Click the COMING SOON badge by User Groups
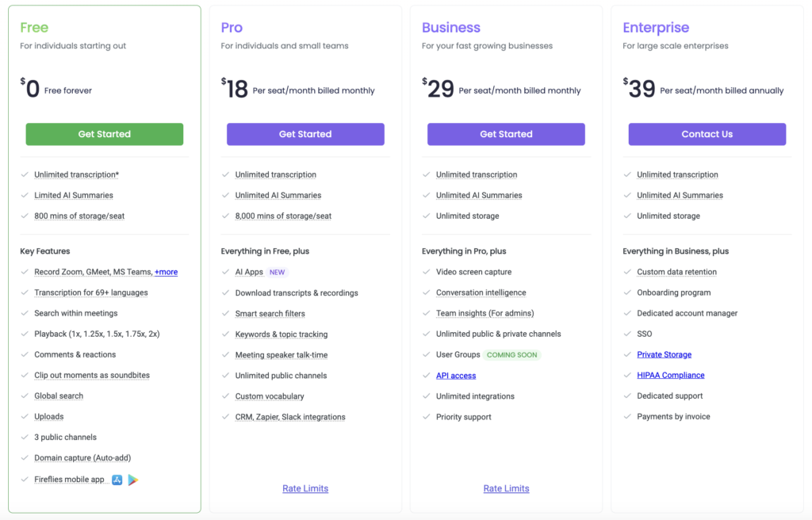The width and height of the screenshot is (812, 520). 511,355
